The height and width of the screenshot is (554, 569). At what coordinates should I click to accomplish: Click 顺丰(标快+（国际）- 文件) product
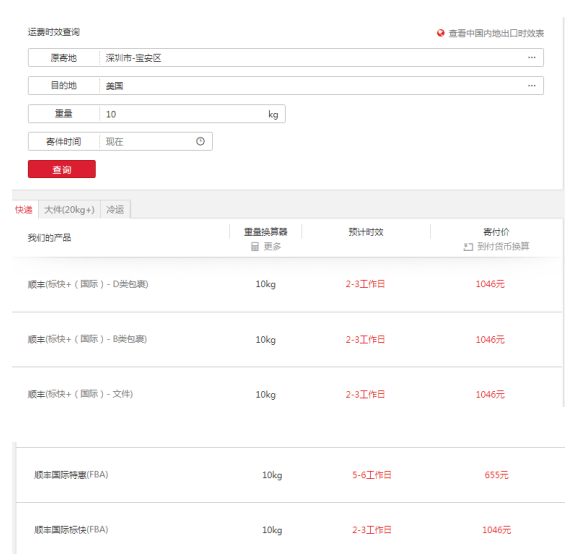click(80, 394)
